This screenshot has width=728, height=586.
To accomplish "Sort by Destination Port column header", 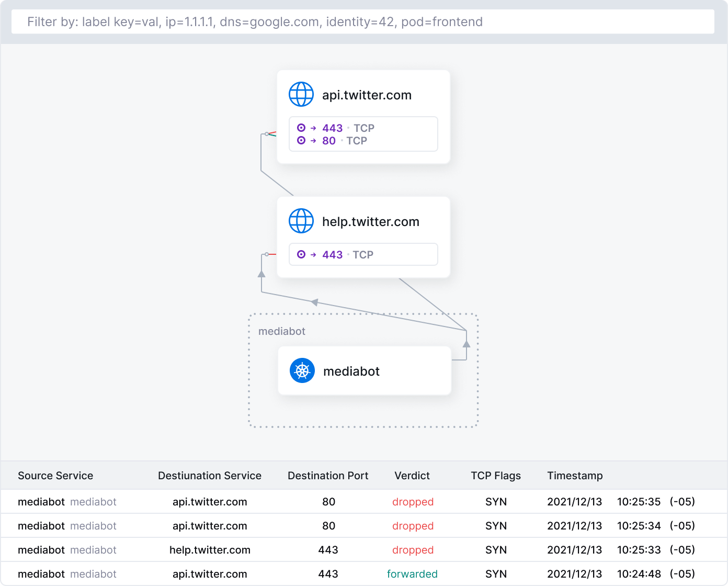I will [x=328, y=476].
